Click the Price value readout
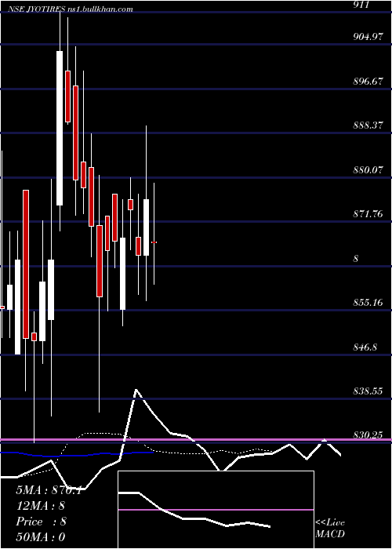This screenshot has width=392, height=549. [x=42, y=522]
